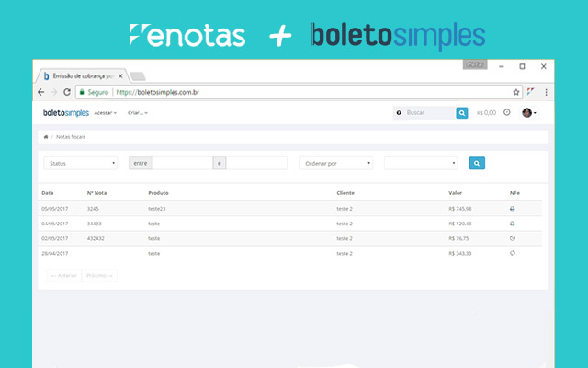
Task: Bookmark page with the star icon
Action: (516, 92)
